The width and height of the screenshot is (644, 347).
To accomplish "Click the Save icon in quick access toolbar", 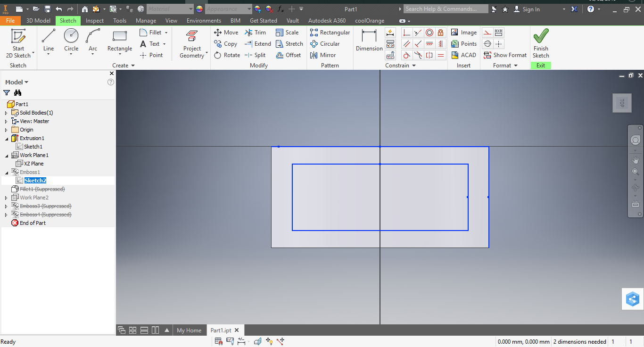I will [48, 9].
